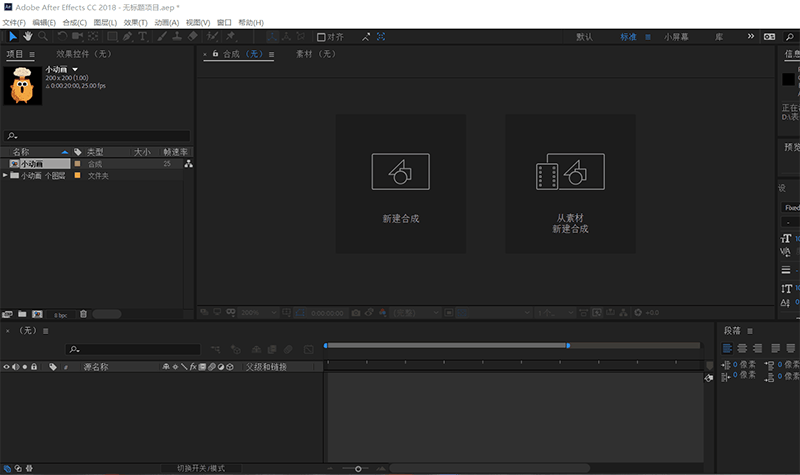Screen dimensions: 800x475
Task: Click the Local Axis mode icon
Action: 272,36
